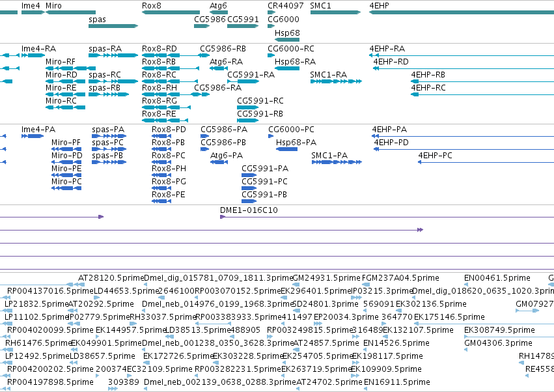The width and height of the screenshot is (554, 392).
Task: Select the Miro gene label
Action: [x=53, y=6]
